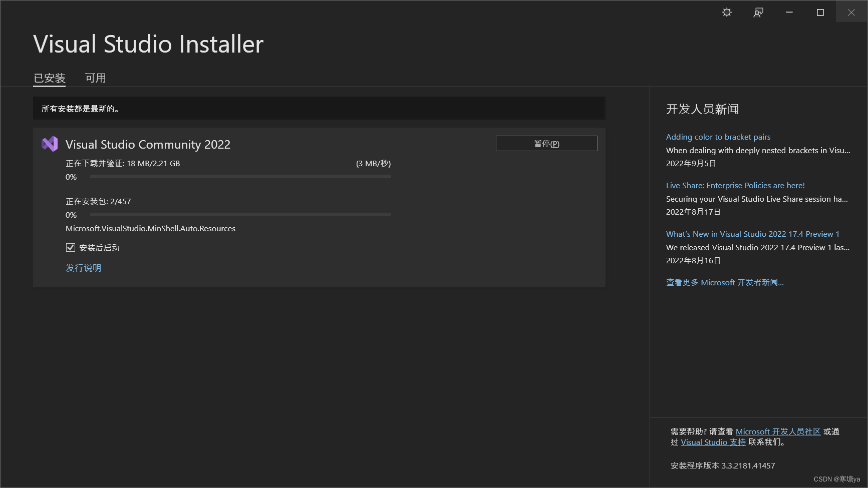
Task: Close the Visual Studio Installer window
Action: [851, 13]
